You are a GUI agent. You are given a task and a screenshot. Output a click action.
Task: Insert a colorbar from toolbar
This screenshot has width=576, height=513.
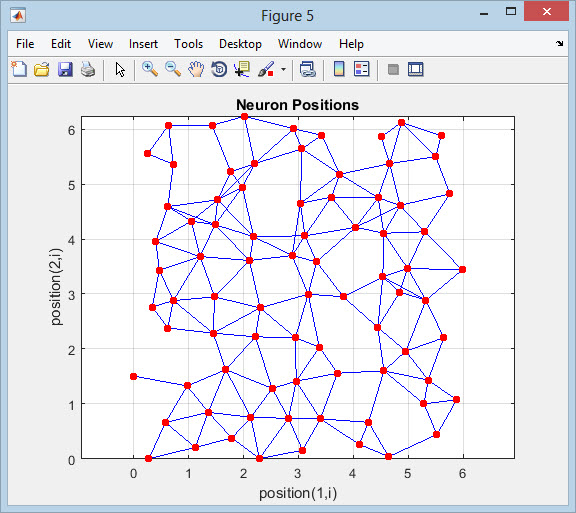(339, 69)
